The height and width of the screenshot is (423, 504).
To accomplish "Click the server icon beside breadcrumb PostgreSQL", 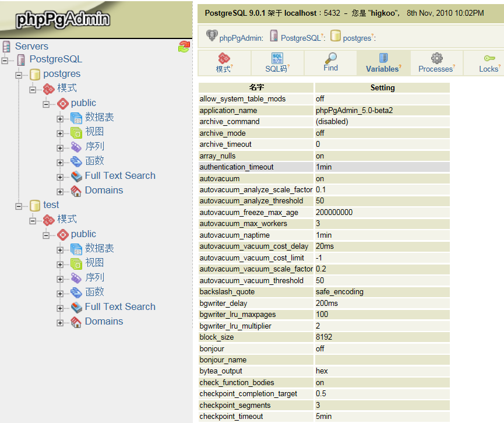I will [x=274, y=36].
